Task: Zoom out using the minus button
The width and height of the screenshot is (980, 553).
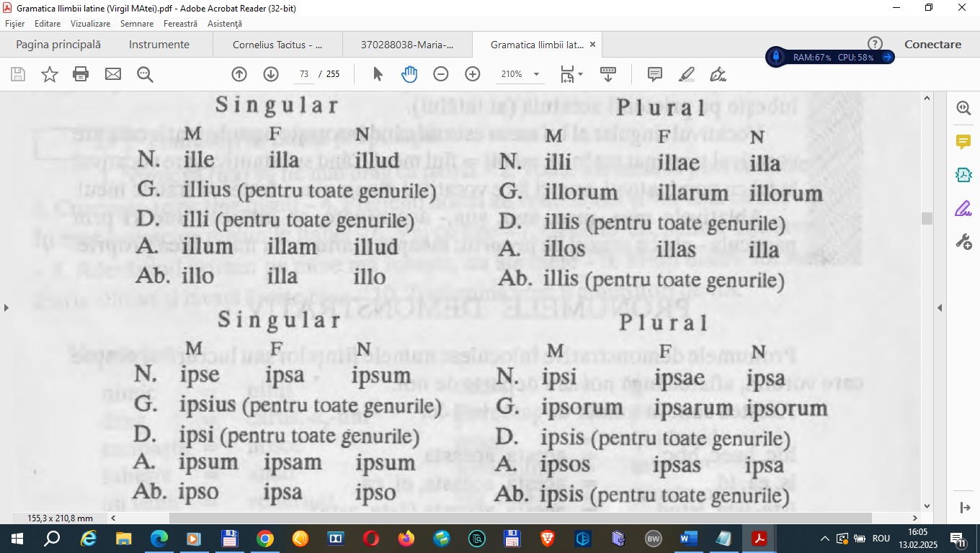Action: pyautogui.click(x=441, y=74)
